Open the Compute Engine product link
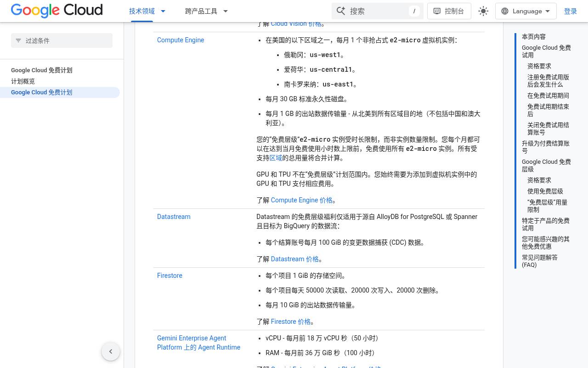This screenshot has height=368, width=588. (x=181, y=40)
